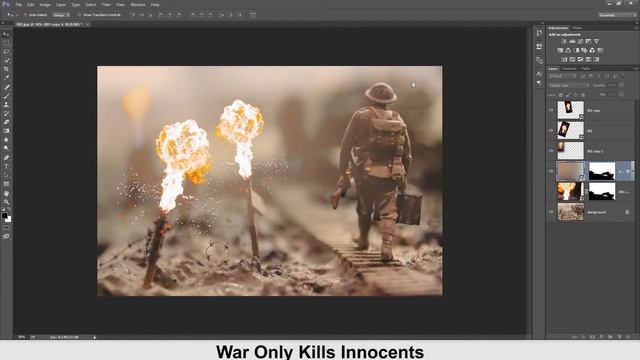Hide the fire layer above Background
Screen dimensions: 640x360
click(551, 192)
